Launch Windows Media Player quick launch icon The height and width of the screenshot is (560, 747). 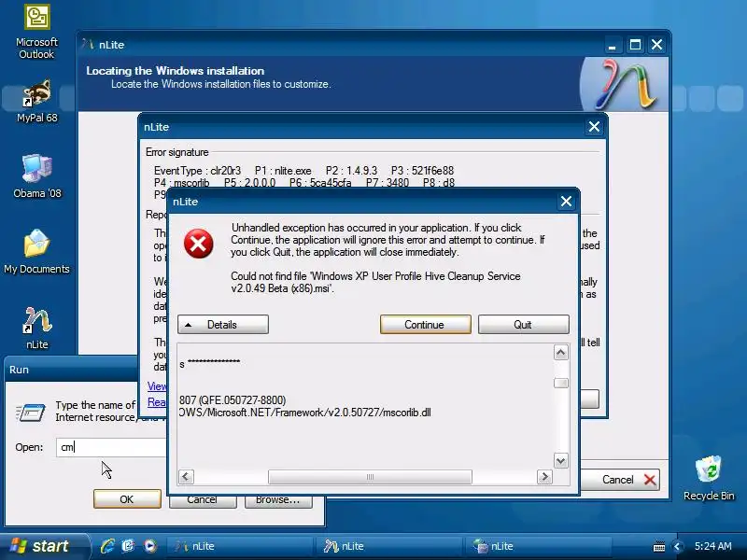pos(149,546)
